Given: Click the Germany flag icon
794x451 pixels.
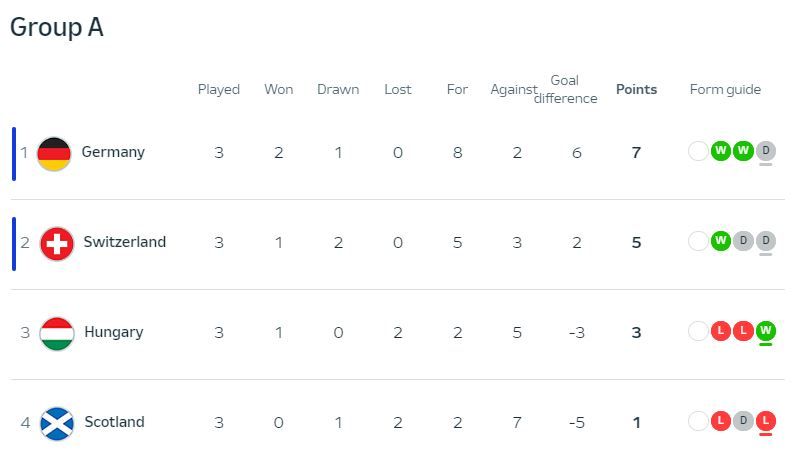Looking at the screenshot, I should (x=54, y=153).
